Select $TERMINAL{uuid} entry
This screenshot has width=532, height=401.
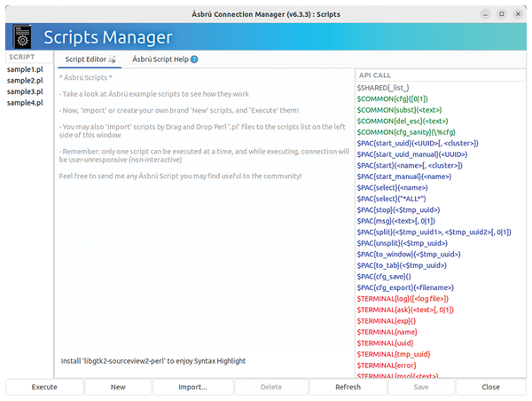(x=385, y=343)
